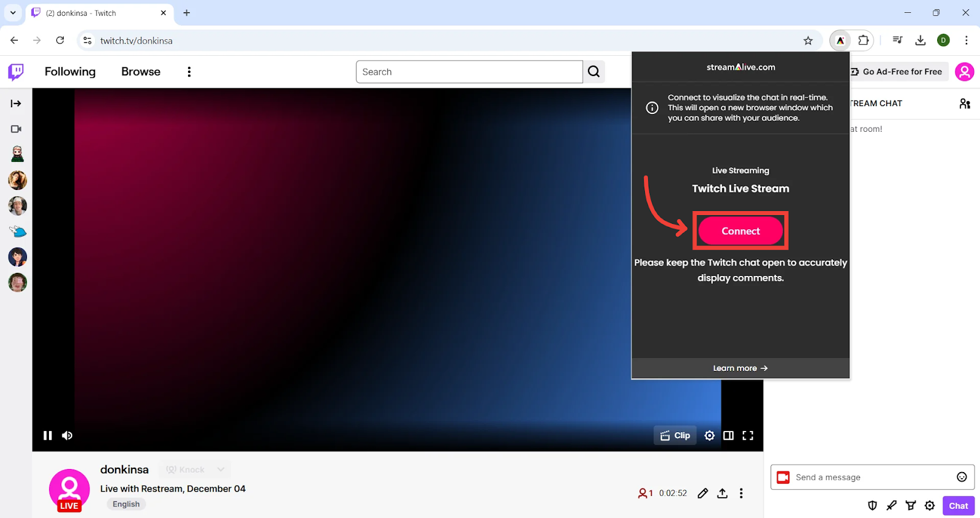Open the three-dot menu below the player
980x518 pixels.
click(741, 493)
